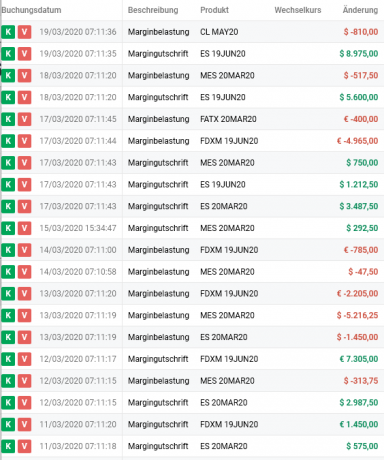Click the V icon in the FATX 20MAR20 row
Viewport: 384px width, 460px height.
pos(24,119)
